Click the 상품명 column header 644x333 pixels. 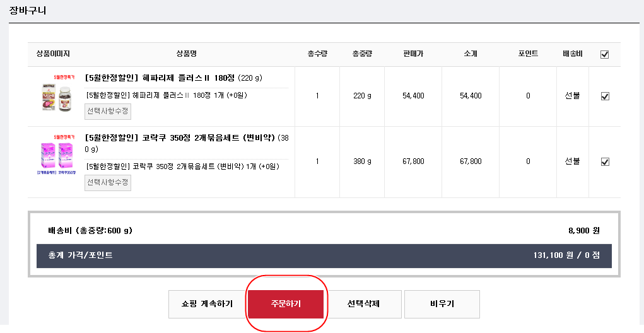point(186,54)
